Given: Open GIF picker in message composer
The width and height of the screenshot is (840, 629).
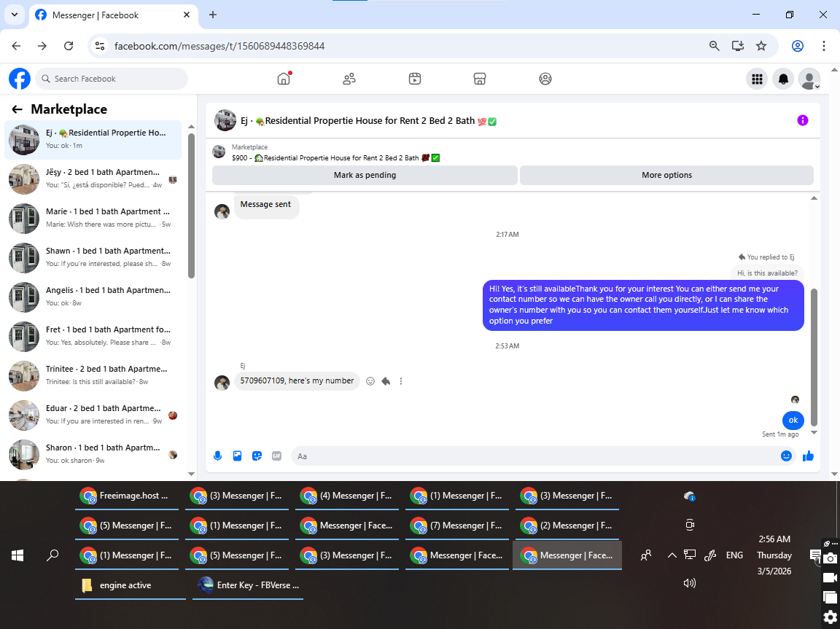Looking at the screenshot, I should click(276, 456).
